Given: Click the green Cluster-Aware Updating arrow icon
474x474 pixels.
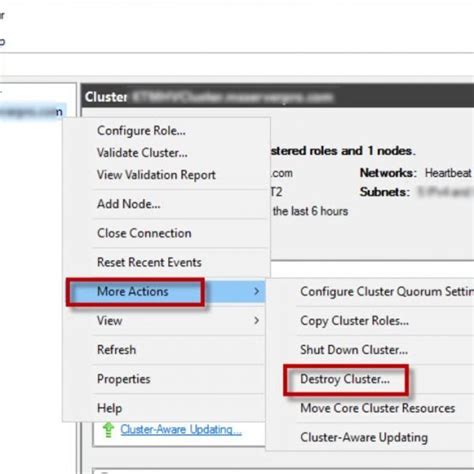Looking at the screenshot, I should [x=108, y=430].
